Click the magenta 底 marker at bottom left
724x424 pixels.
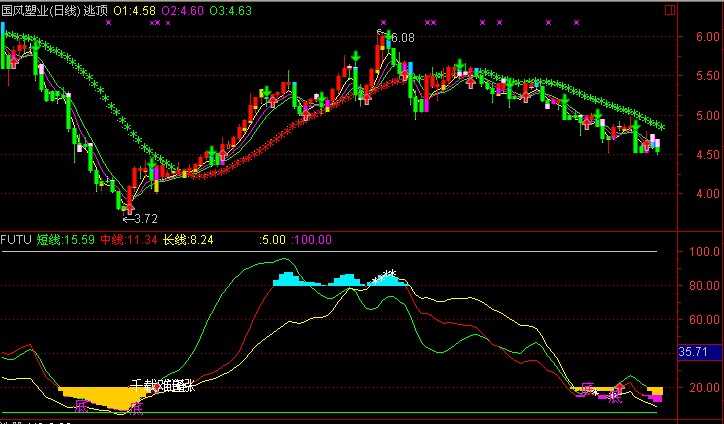(81, 406)
